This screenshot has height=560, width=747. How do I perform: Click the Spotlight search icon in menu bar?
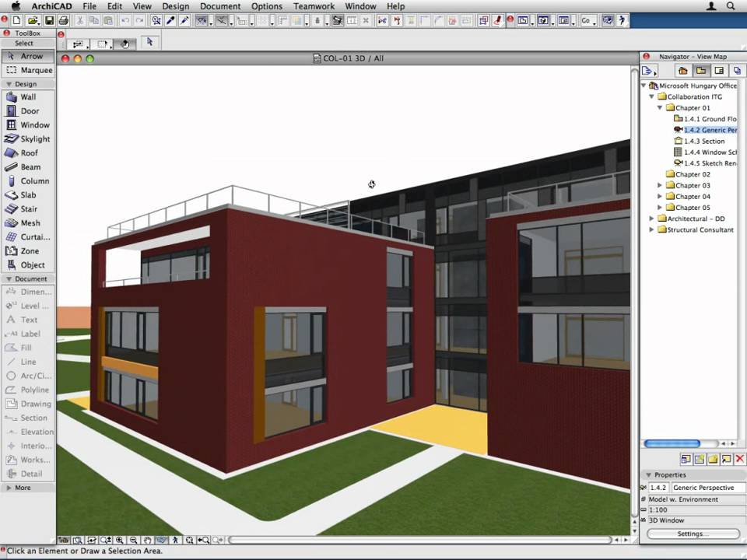coord(731,6)
